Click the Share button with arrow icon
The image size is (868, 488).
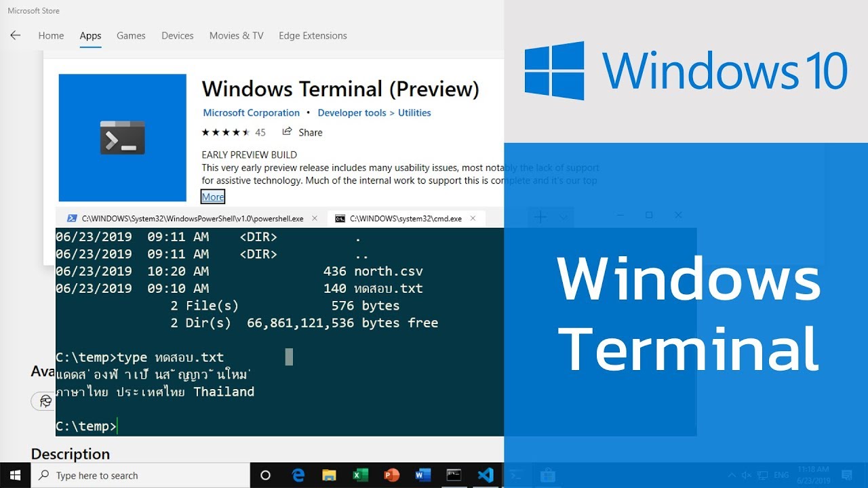click(302, 132)
